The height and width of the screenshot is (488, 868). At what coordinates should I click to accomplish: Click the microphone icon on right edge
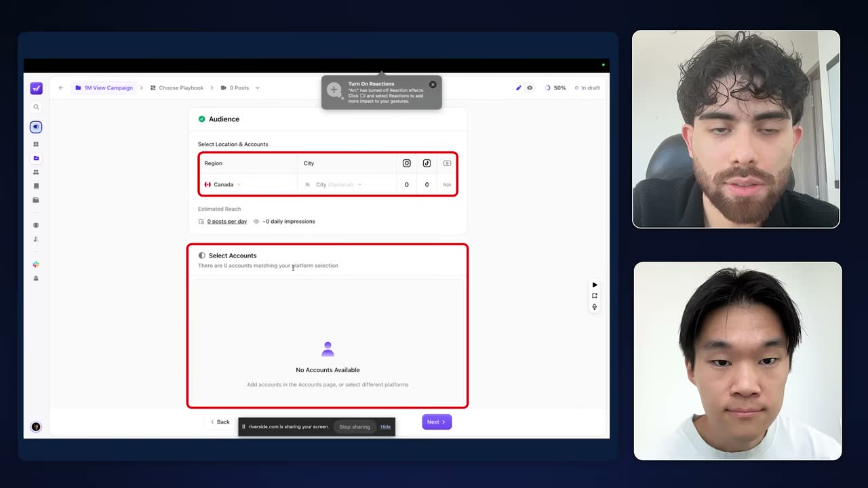(595, 306)
